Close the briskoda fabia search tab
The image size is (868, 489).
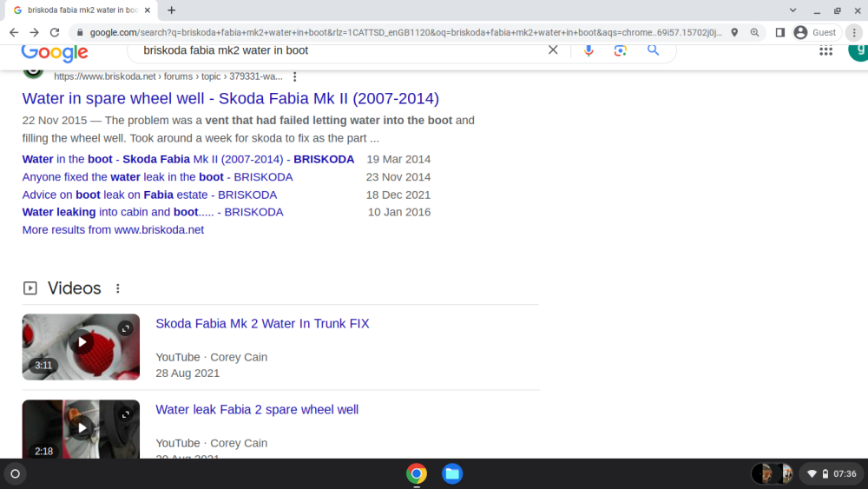click(148, 10)
